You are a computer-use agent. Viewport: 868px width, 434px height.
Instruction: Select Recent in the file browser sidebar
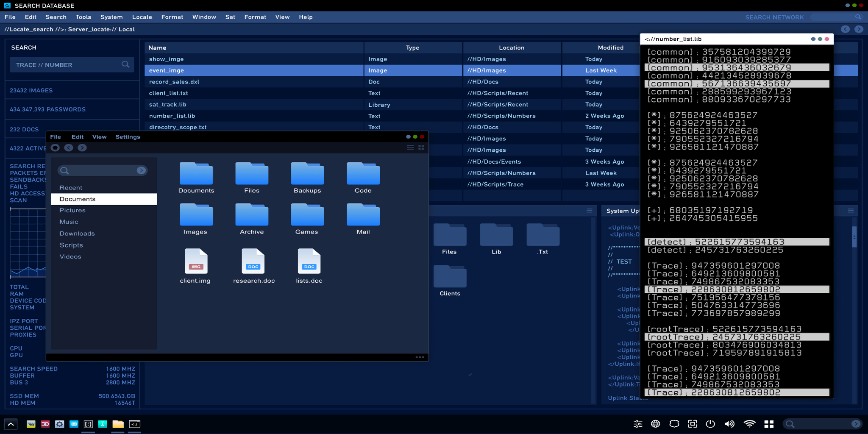[104, 187]
